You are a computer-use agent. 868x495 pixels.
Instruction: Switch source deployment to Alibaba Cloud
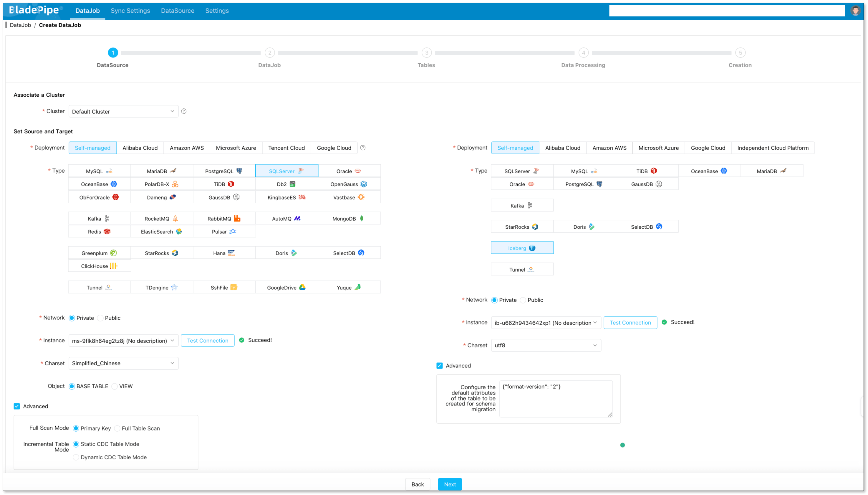tap(140, 148)
